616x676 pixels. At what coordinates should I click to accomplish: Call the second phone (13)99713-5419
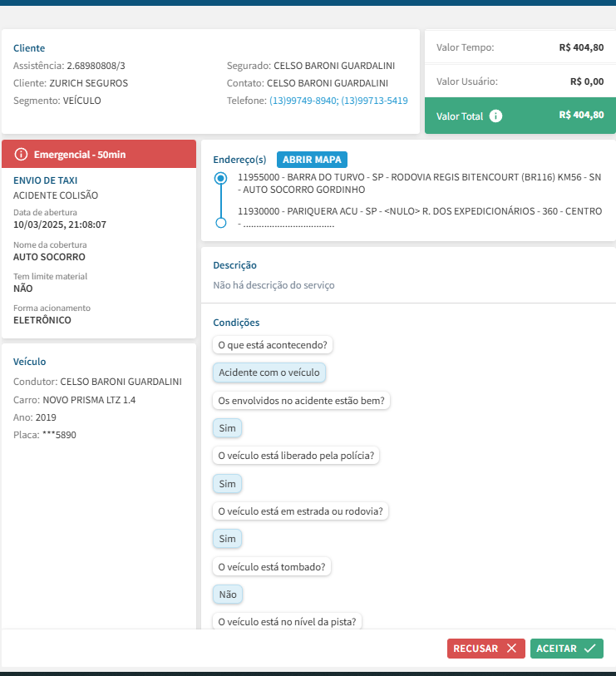374,101
